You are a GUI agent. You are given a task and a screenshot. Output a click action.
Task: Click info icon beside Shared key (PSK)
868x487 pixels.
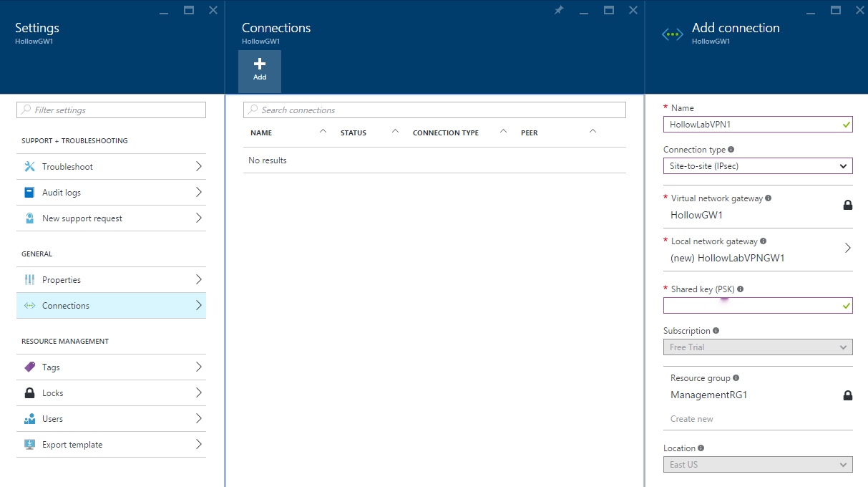(x=740, y=289)
